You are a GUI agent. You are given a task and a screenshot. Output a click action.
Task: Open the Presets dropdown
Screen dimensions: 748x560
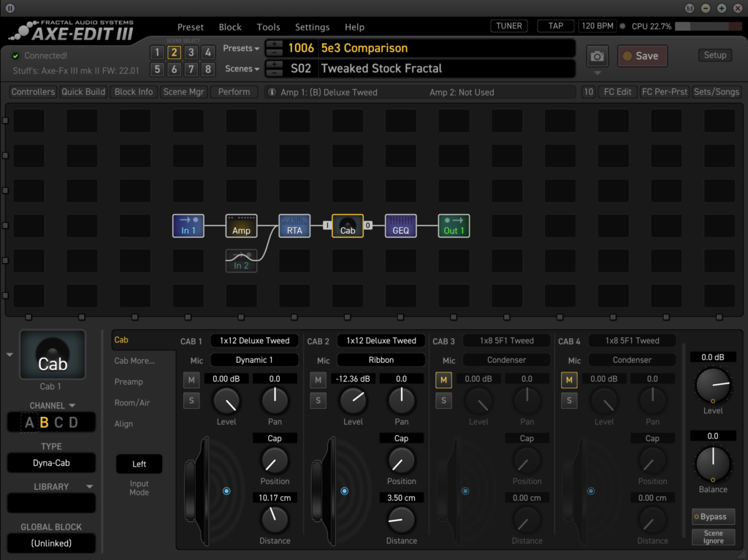(x=241, y=48)
